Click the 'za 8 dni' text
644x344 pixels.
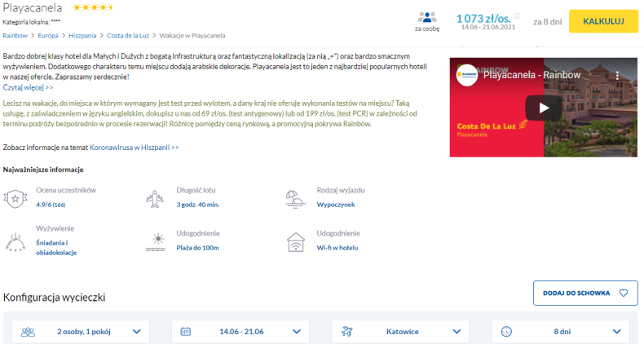pos(547,22)
